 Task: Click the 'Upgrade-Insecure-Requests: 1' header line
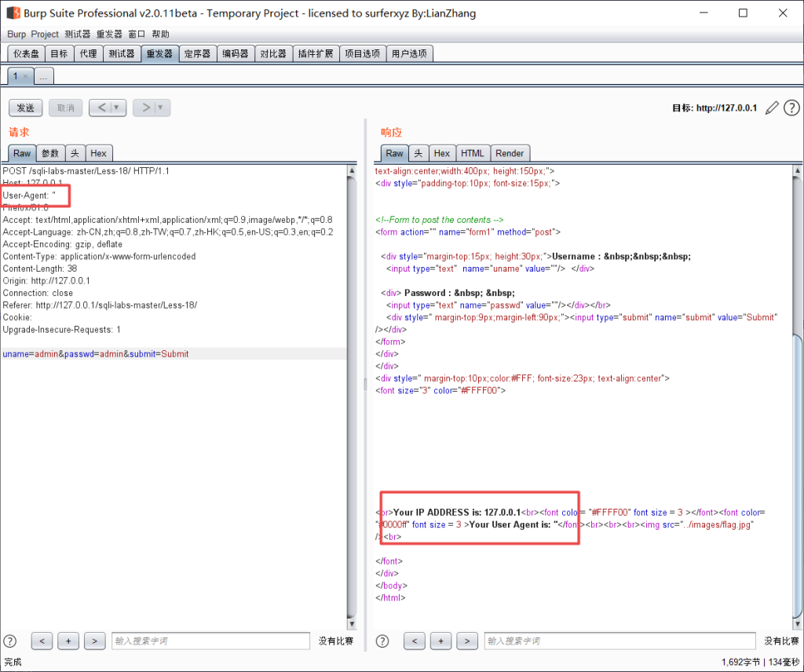coord(61,330)
